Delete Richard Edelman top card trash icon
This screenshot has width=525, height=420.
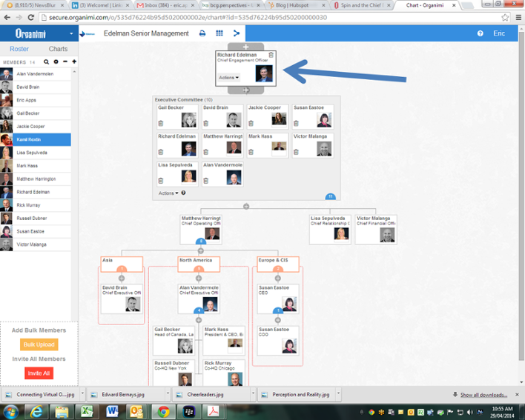tap(271, 55)
